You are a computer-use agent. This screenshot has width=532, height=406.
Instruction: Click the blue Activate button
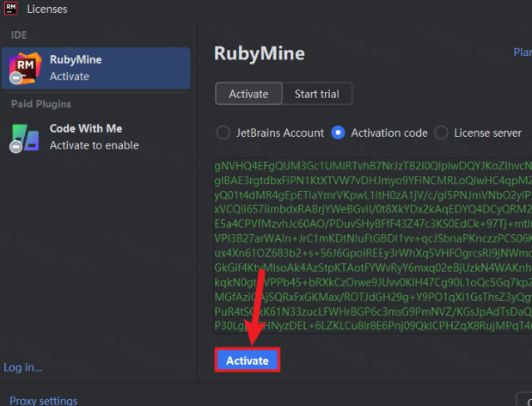pyautogui.click(x=248, y=360)
